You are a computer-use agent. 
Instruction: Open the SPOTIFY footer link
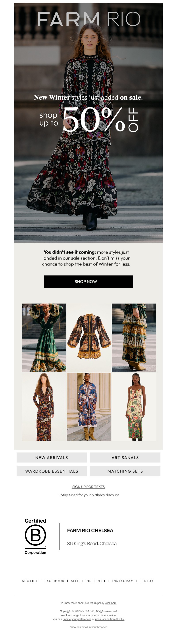30,581
